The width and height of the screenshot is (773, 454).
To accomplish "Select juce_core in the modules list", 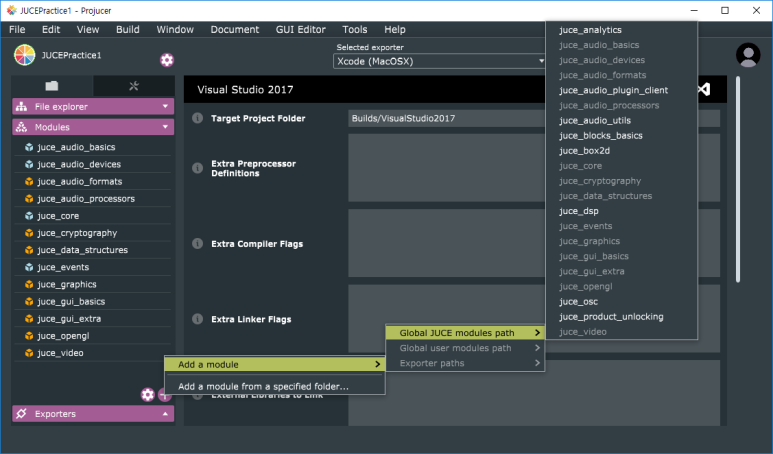I will click(x=93, y=216).
